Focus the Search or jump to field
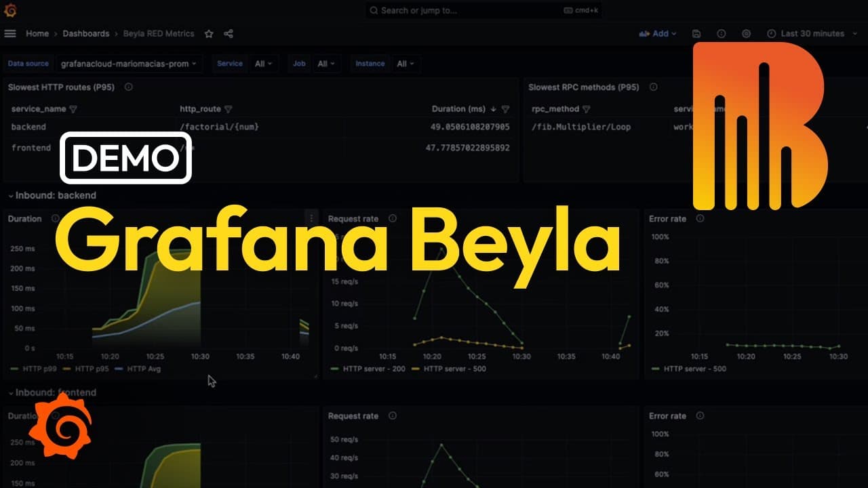Image resolution: width=868 pixels, height=488 pixels. (483, 10)
